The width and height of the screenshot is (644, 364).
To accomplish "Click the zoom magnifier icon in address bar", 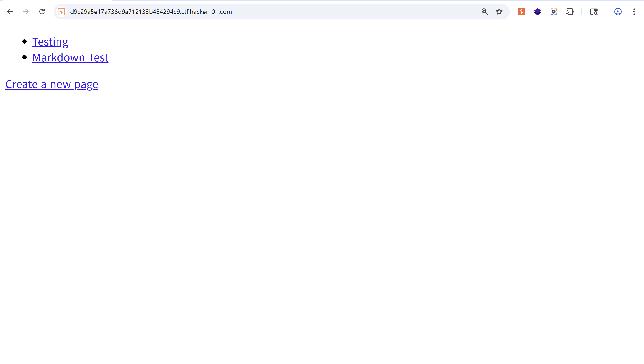I will tap(485, 12).
